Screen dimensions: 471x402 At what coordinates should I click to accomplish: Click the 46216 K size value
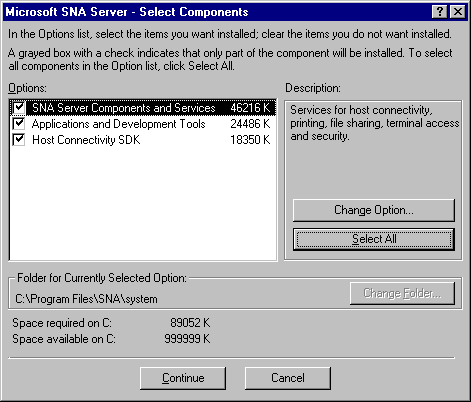[250, 108]
